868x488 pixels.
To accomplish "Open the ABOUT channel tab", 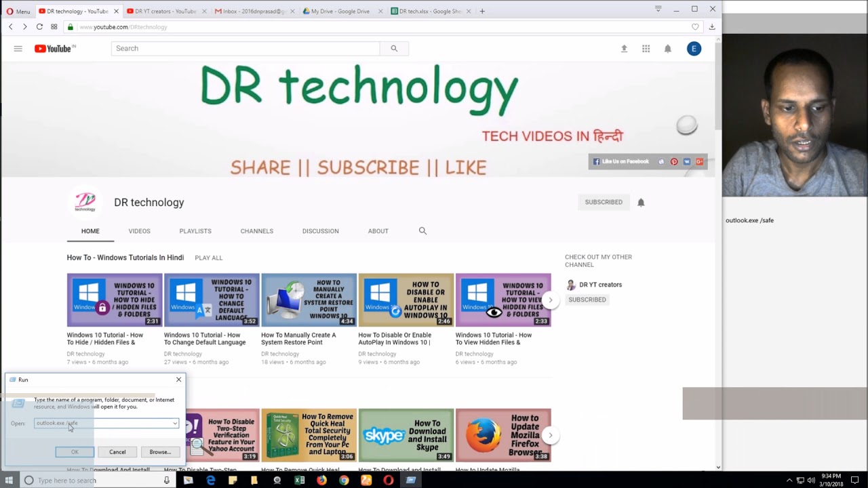I will [x=378, y=231].
